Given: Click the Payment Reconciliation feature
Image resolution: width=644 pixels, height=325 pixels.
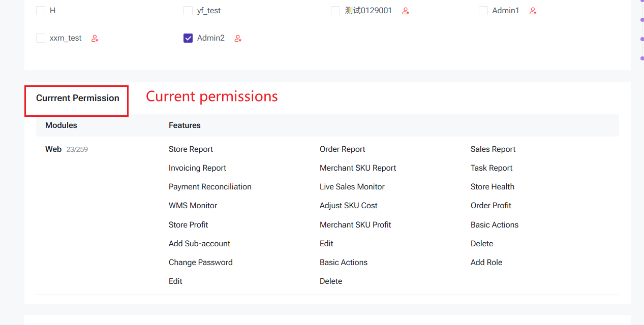Looking at the screenshot, I should point(210,187).
